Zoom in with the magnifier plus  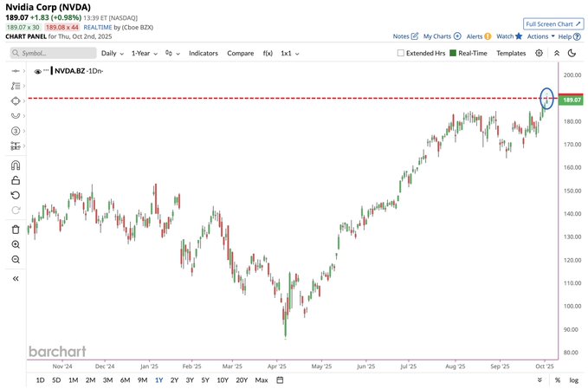[x=16, y=244]
